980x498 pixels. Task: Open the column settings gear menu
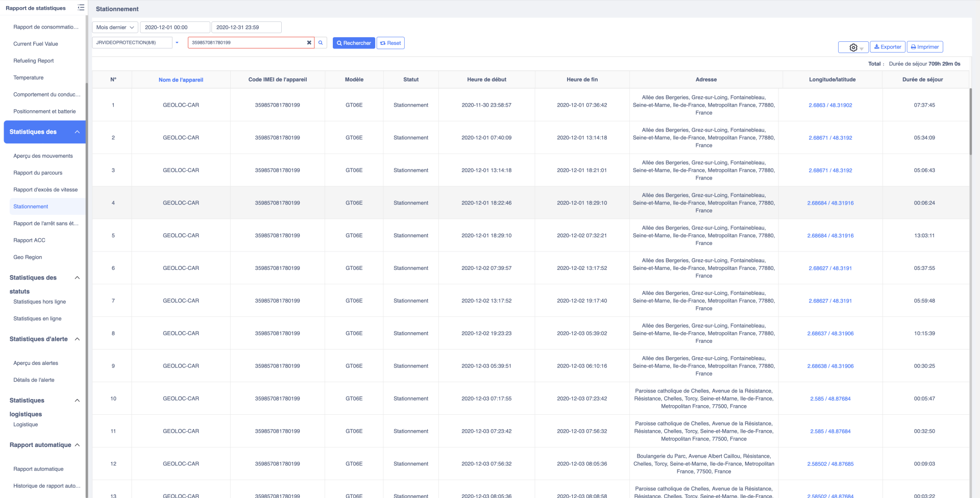[x=853, y=47]
